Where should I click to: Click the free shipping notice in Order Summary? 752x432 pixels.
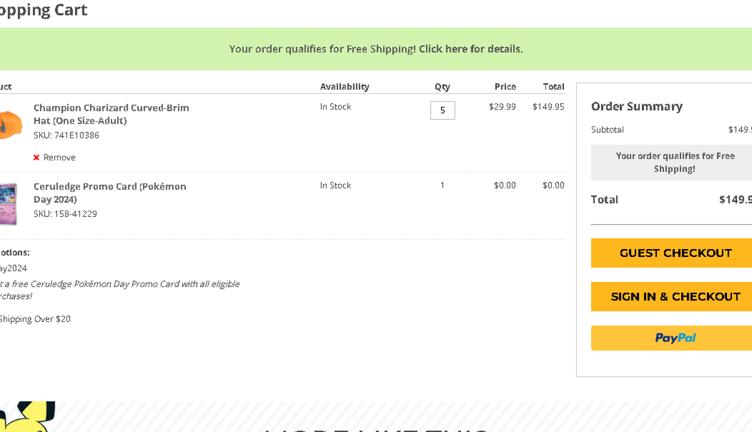[x=675, y=162]
